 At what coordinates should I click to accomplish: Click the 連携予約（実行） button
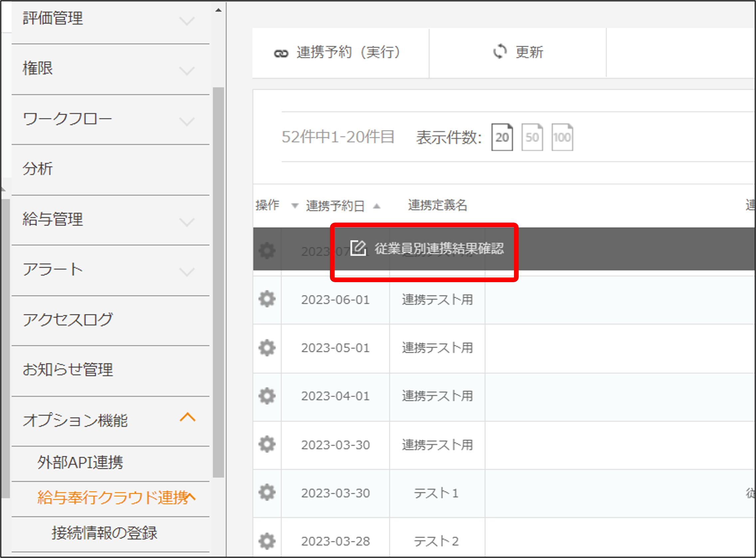pyautogui.click(x=341, y=53)
